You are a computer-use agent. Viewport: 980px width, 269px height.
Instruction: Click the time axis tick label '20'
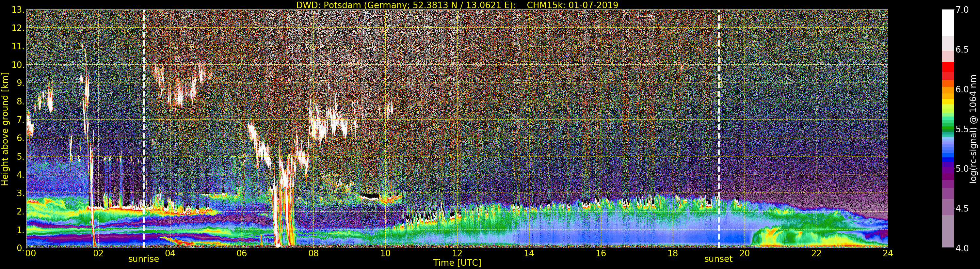coord(744,253)
